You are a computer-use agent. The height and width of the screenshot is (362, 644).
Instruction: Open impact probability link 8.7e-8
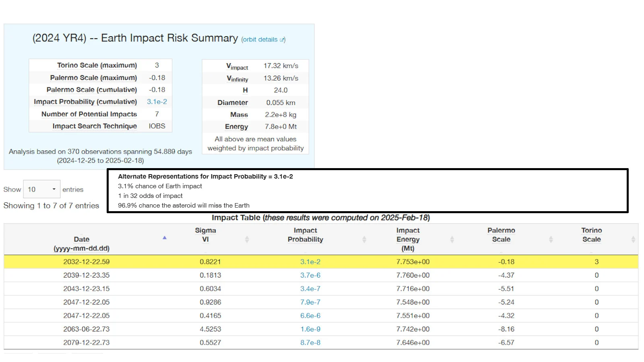310,343
